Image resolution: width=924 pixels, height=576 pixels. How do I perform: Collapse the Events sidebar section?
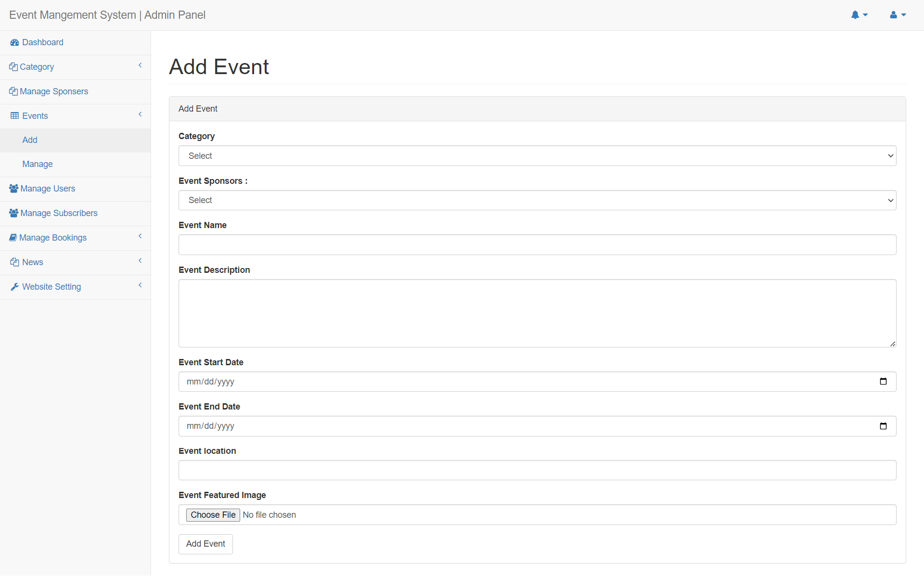(140, 115)
